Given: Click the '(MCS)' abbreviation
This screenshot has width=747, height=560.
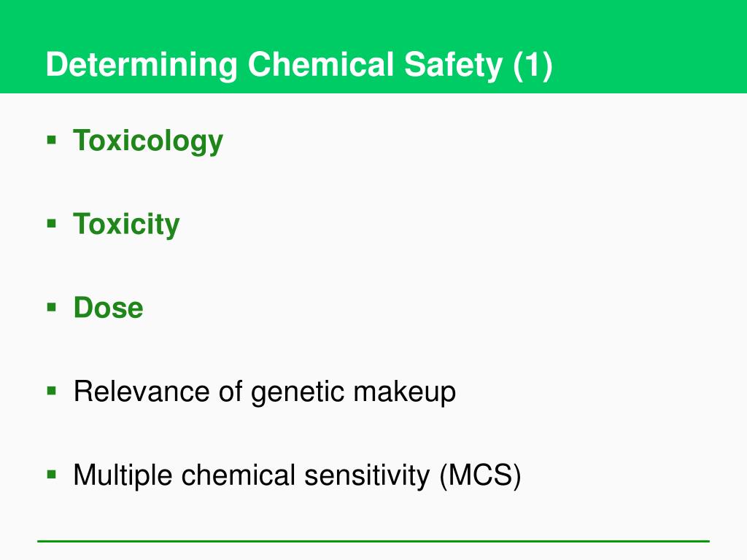Looking at the screenshot, I should pos(480,475).
